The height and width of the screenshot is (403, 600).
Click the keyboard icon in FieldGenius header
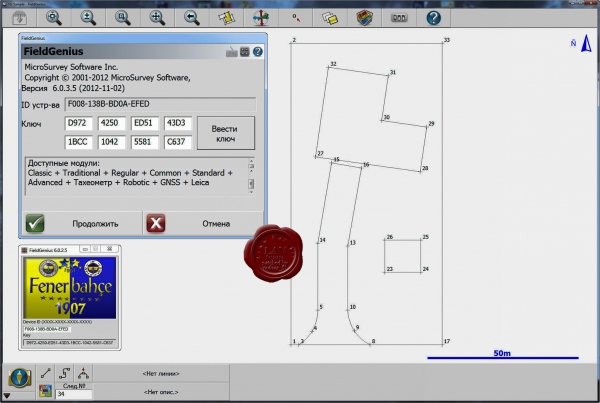[232, 52]
